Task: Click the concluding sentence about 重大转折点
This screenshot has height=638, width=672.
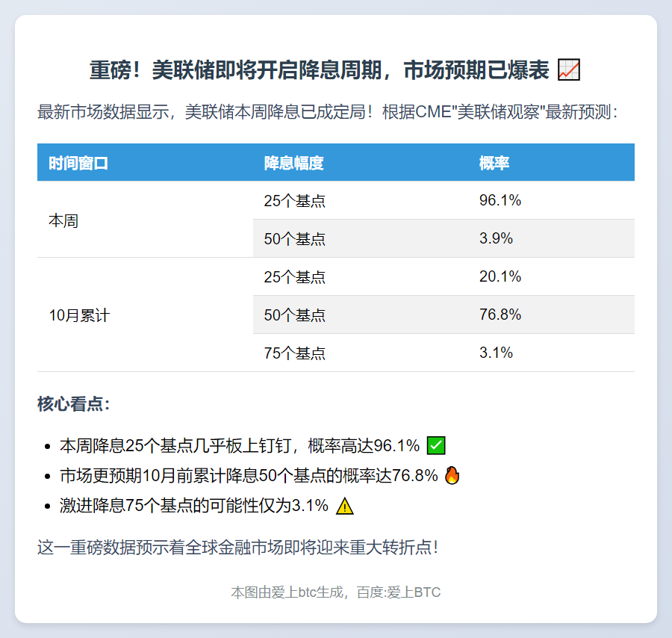Action: pyautogui.click(x=237, y=548)
